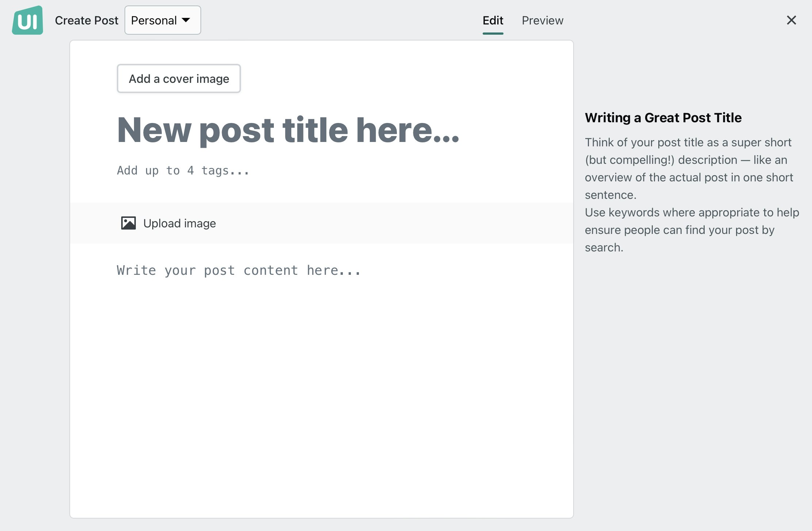Click the Upload image button
Image resolution: width=812 pixels, height=531 pixels.
pyautogui.click(x=180, y=223)
